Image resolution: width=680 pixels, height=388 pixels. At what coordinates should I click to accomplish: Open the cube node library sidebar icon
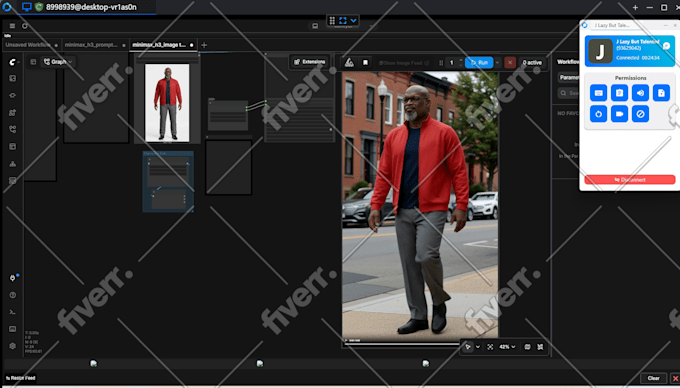tap(13, 95)
